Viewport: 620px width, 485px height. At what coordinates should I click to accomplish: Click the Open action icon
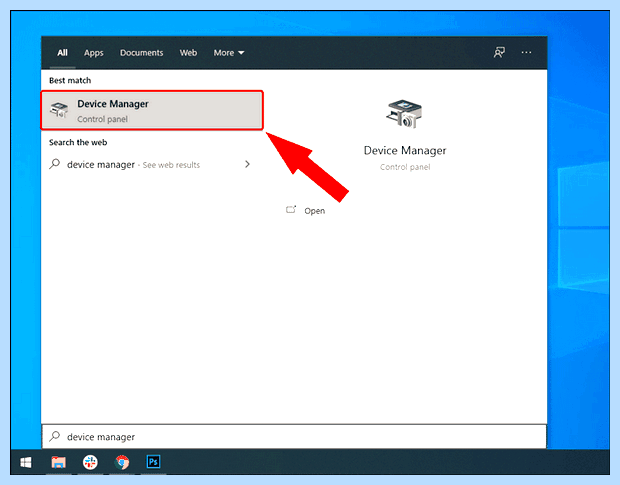pos(291,210)
